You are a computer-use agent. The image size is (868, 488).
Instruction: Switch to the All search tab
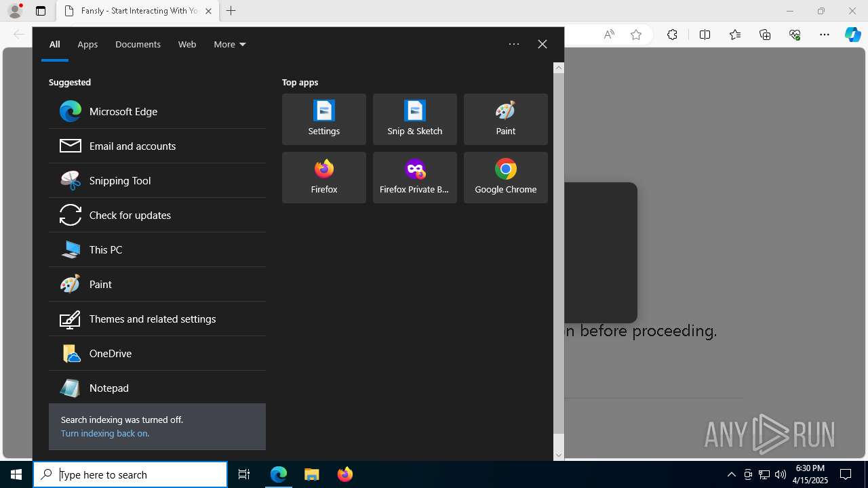[55, 44]
